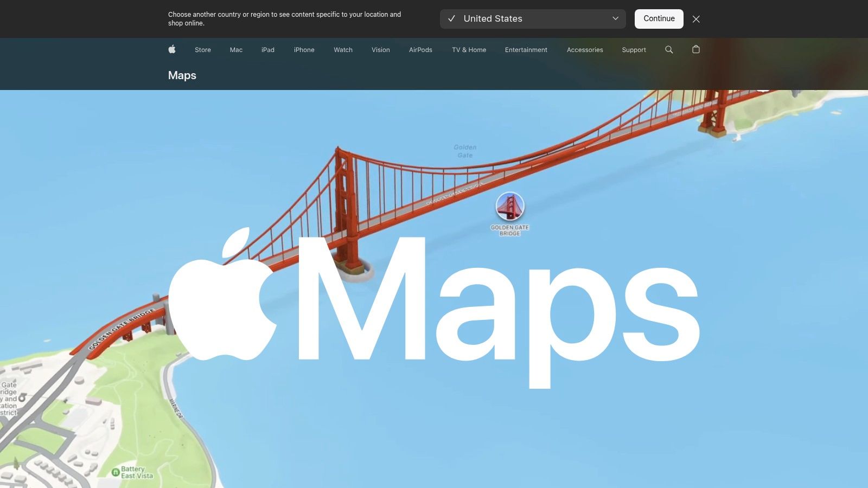Open the Vision menu
This screenshot has width=868, height=488.
381,50
